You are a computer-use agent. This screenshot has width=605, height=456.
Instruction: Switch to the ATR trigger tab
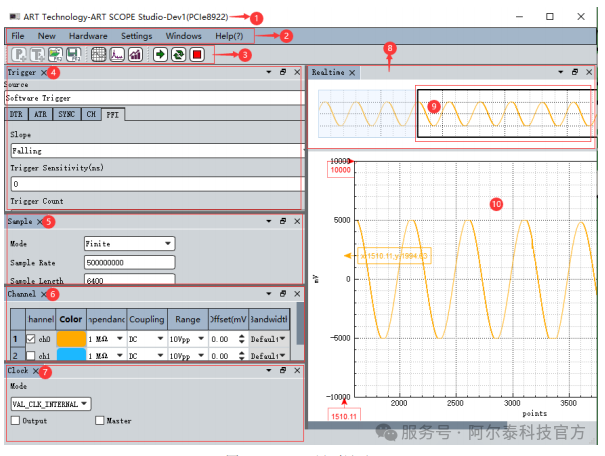pos(39,115)
